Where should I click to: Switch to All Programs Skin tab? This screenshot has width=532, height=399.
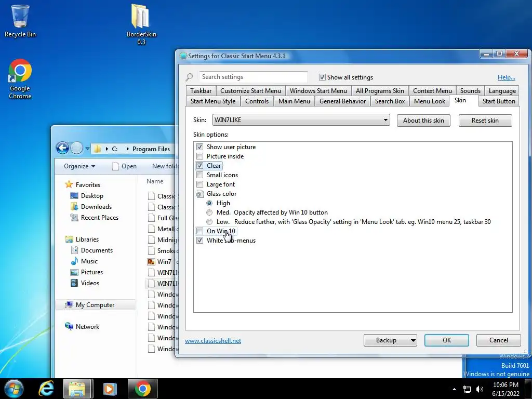pos(380,91)
